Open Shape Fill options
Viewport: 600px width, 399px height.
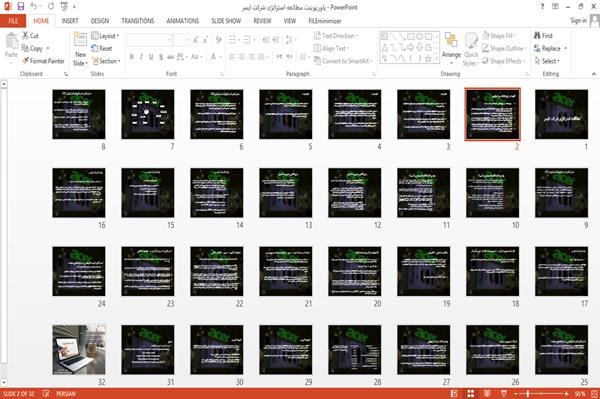click(x=499, y=36)
